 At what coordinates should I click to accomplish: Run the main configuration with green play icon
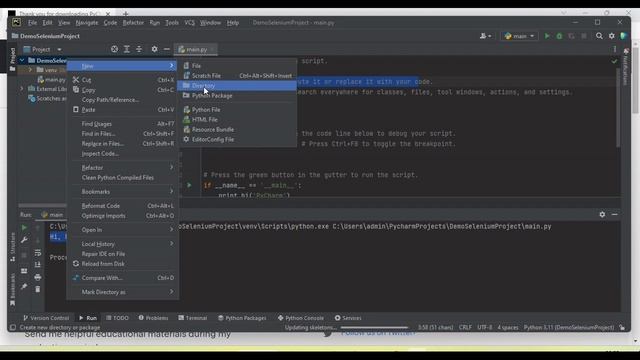547,36
